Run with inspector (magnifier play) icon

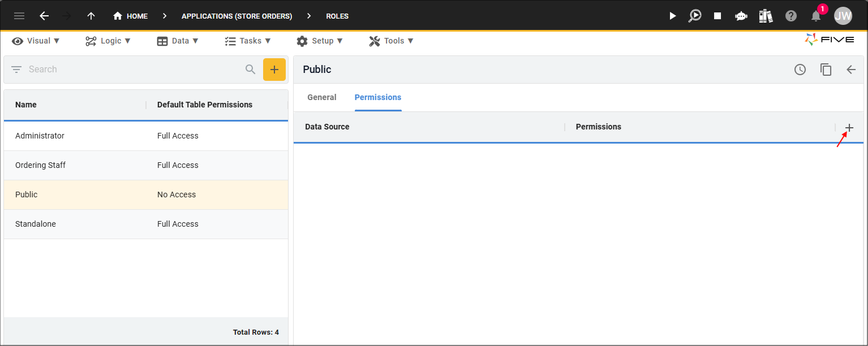coord(695,16)
